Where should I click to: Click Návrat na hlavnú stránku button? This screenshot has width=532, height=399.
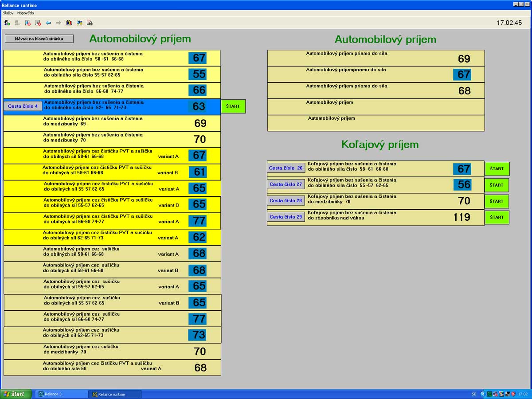(x=39, y=39)
